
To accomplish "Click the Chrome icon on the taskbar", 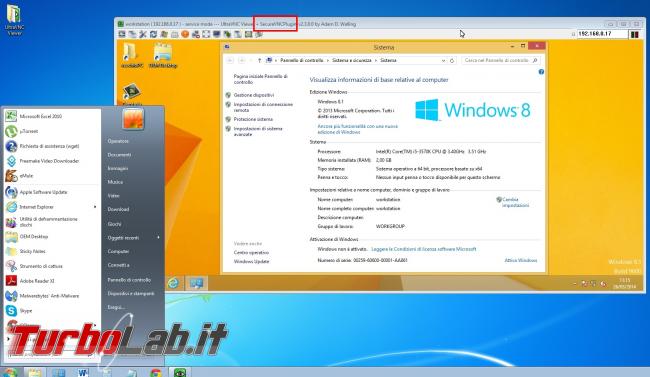I will (x=156, y=373).
